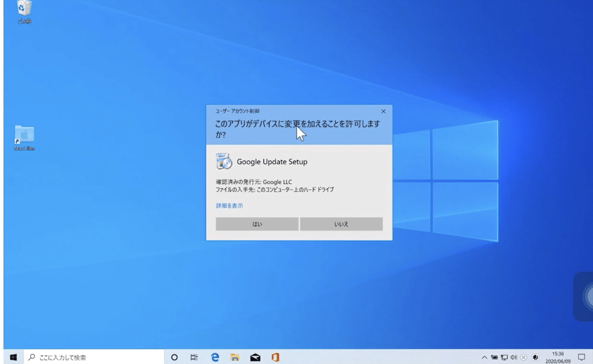This screenshot has width=593, height=364.
Task: Click the ユーザー アカウント制御 dialog title
Action: click(x=237, y=112)
